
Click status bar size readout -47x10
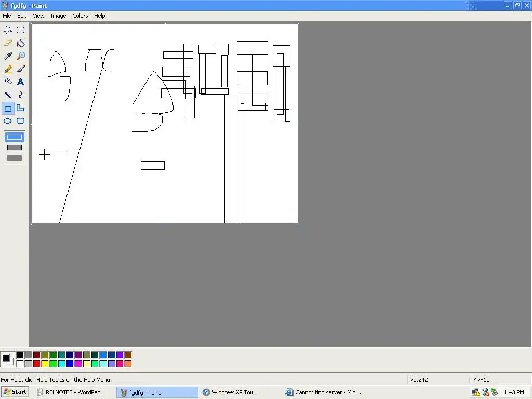pos(481,380)
